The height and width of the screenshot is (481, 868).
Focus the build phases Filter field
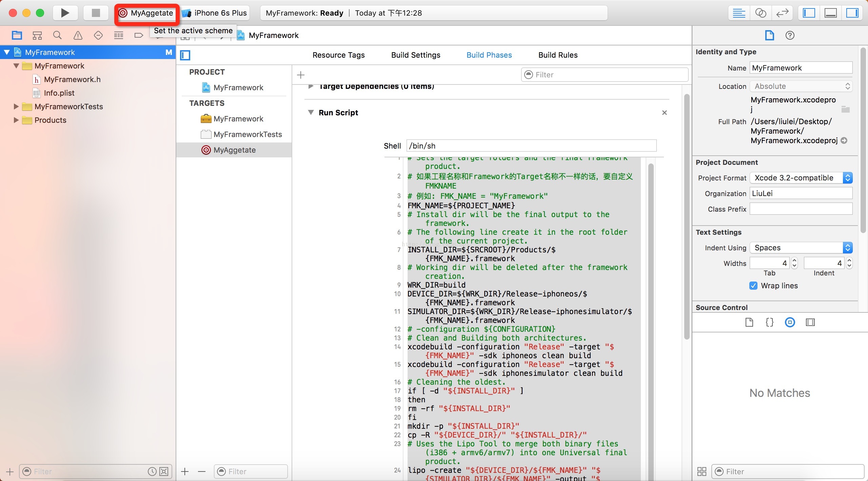coord(605,75)
